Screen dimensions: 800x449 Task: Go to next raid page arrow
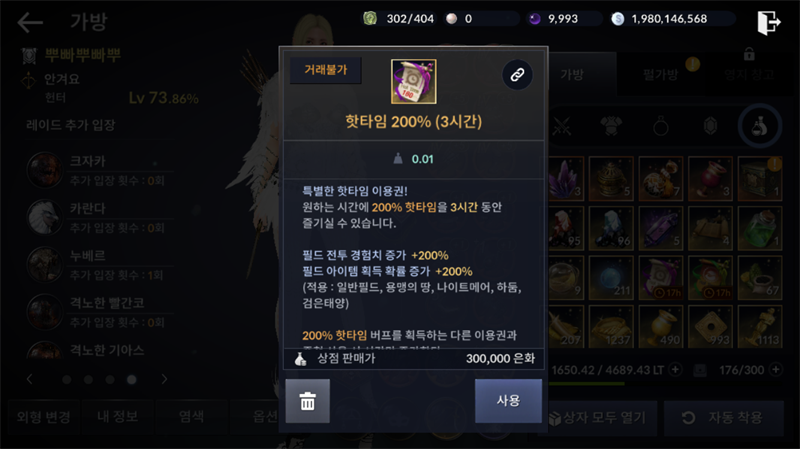click(x=164, y=379)
